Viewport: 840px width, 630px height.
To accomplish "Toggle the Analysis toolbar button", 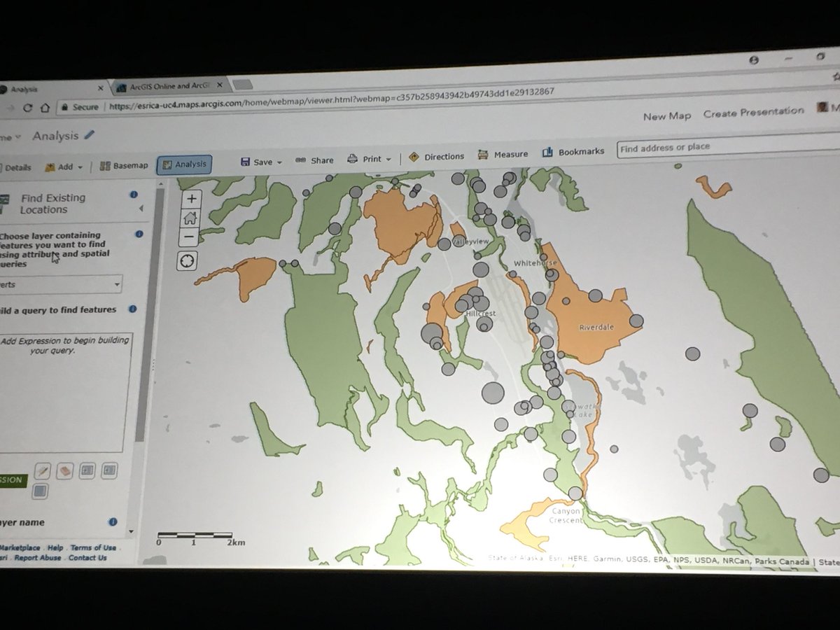I will (x=184, y=164).
